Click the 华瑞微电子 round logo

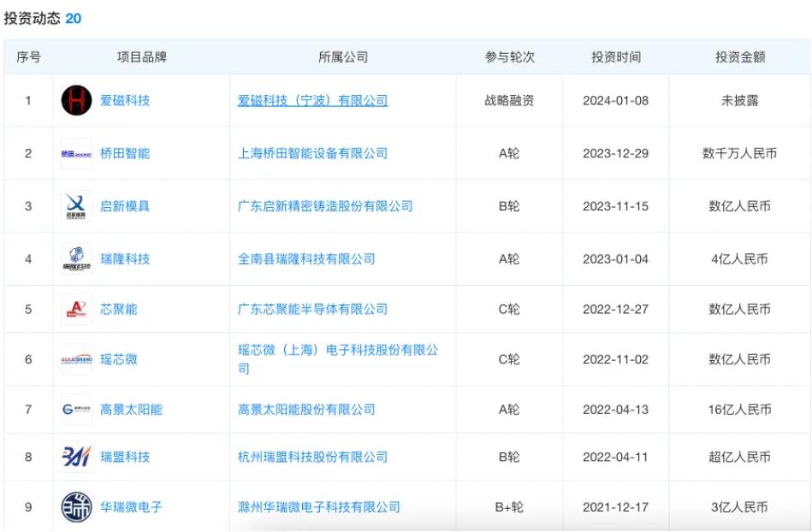click(x=77, y=507)
